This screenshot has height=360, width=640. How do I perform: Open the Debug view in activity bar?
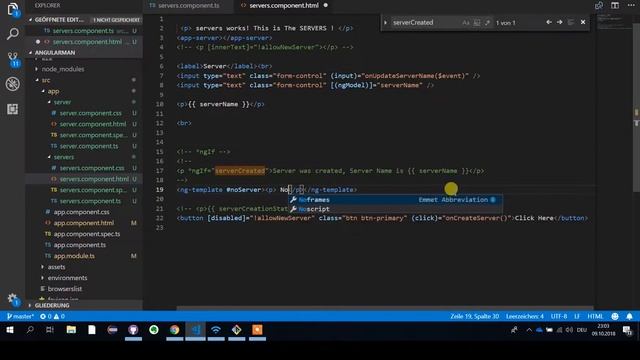(x=13, y=84)
